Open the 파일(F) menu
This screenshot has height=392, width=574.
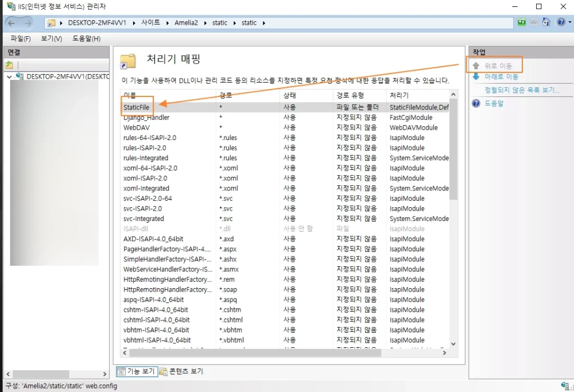tap(21, 38)
